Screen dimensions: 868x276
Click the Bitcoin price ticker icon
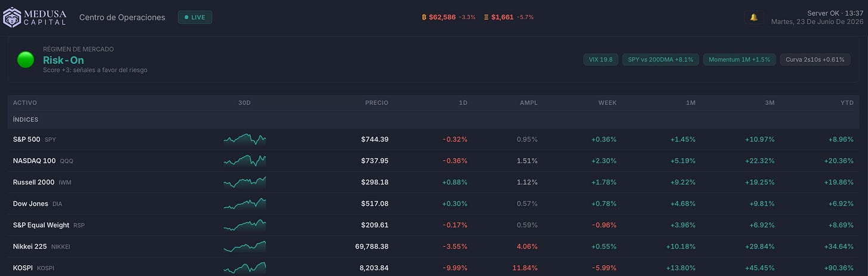(x=424, y=17)
